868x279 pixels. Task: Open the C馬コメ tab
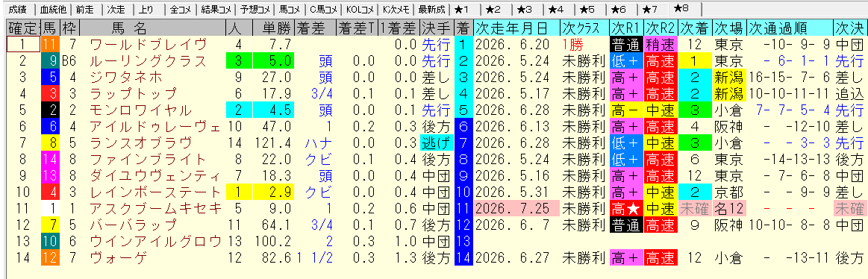point(324,9)
